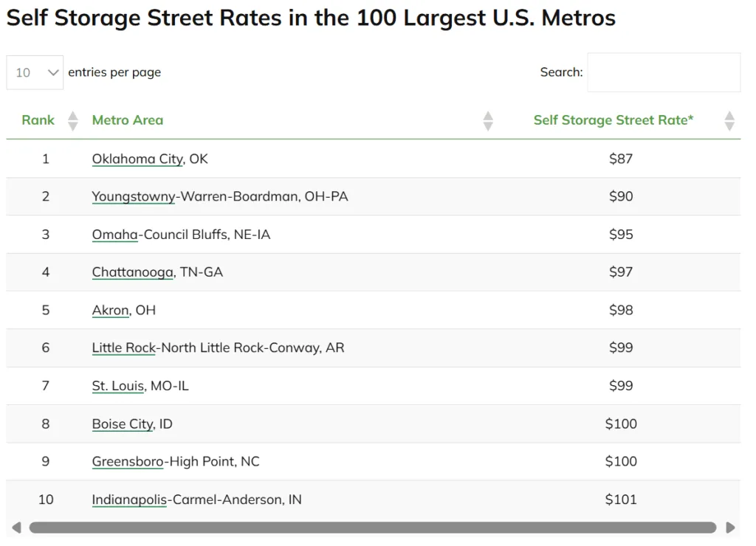Open the Indianapolis metro link
The height and width of the screenshot is (546, 756).
pos(130,500)
